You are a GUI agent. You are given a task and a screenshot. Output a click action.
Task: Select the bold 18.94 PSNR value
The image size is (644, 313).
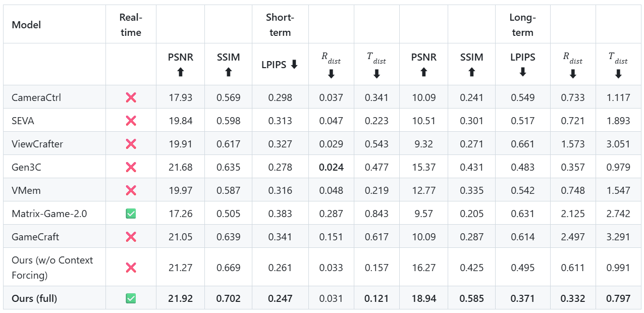pos(423,298)
